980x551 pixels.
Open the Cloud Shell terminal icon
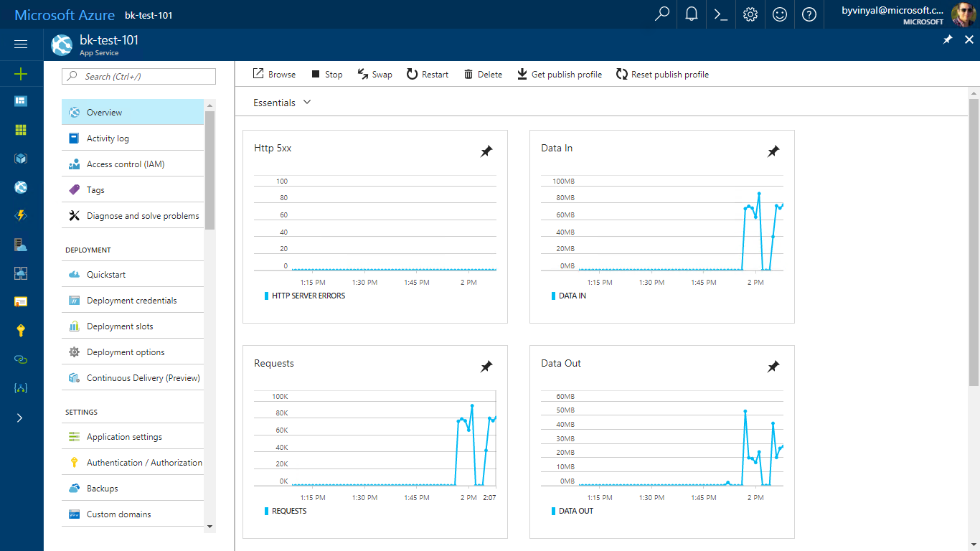pyautogui.click(x=721, y=14)
